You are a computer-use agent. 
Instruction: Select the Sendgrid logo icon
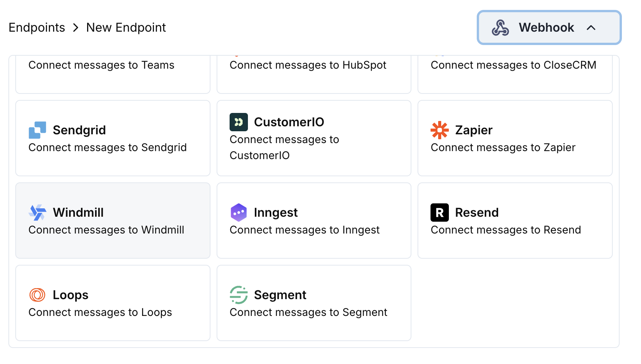pyautogui.click(x=37, y=130)
